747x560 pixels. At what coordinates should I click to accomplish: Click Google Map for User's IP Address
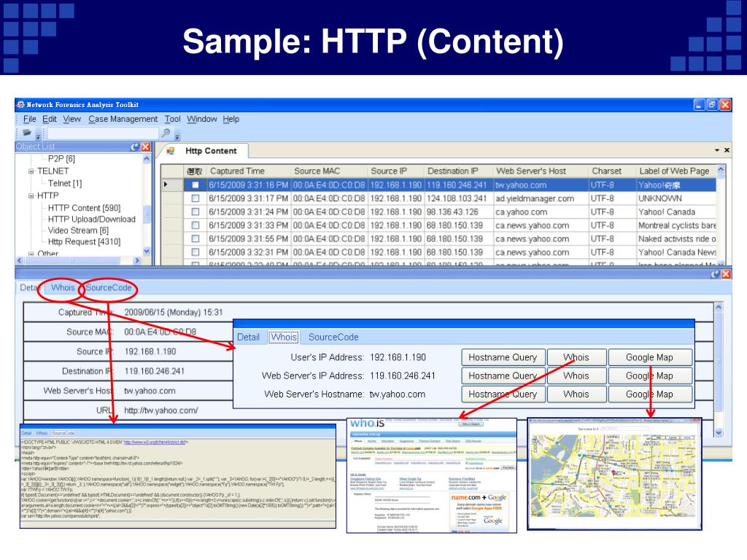pyautogui.click(x=650, y=357)
